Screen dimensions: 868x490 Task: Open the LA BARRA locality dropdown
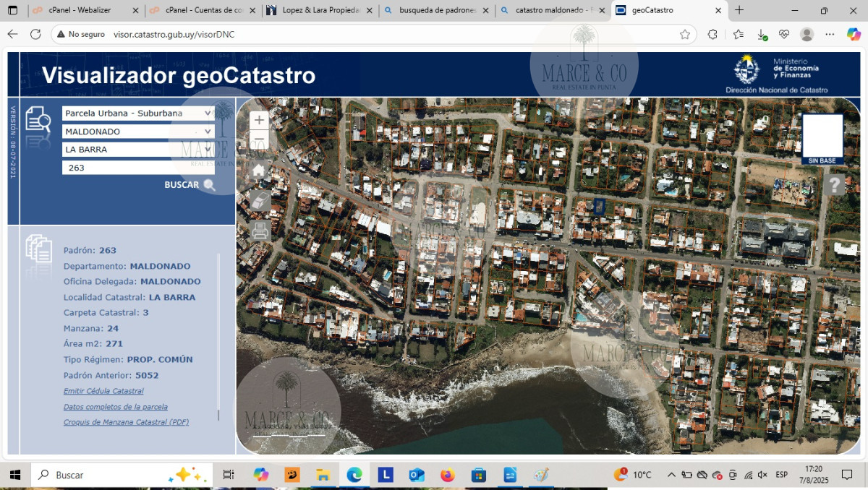tap(138, 150)
